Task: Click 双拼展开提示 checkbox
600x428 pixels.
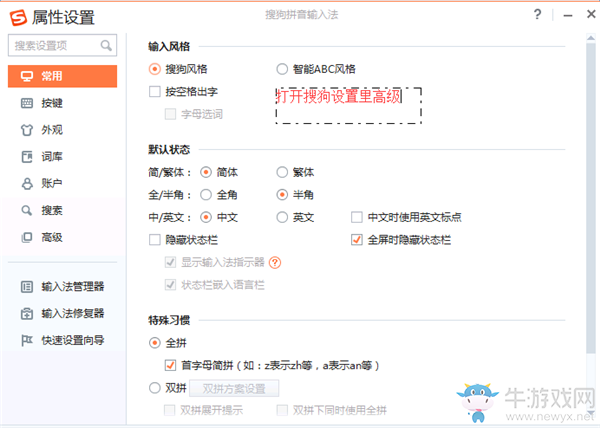Action: [170, 410]
